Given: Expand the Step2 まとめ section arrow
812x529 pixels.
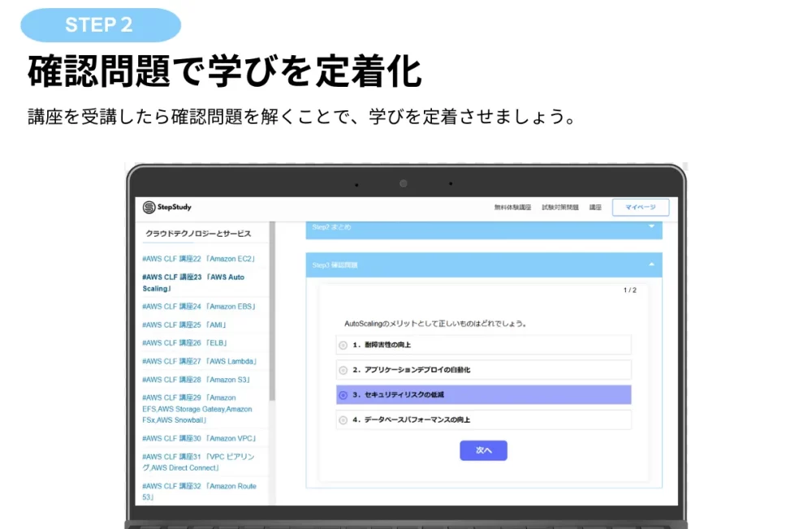Looking at the screenshot, I should pyautogui.click(x=651, y=227).
